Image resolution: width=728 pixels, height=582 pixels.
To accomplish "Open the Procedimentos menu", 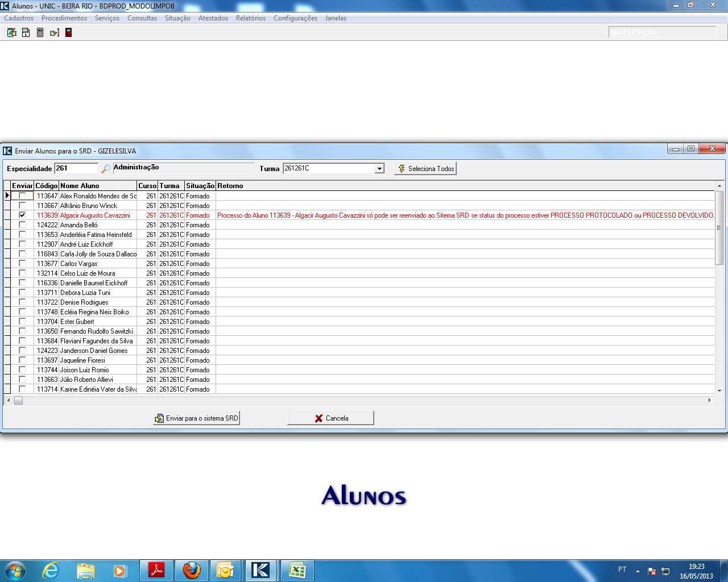I will (x=64, y=18).
